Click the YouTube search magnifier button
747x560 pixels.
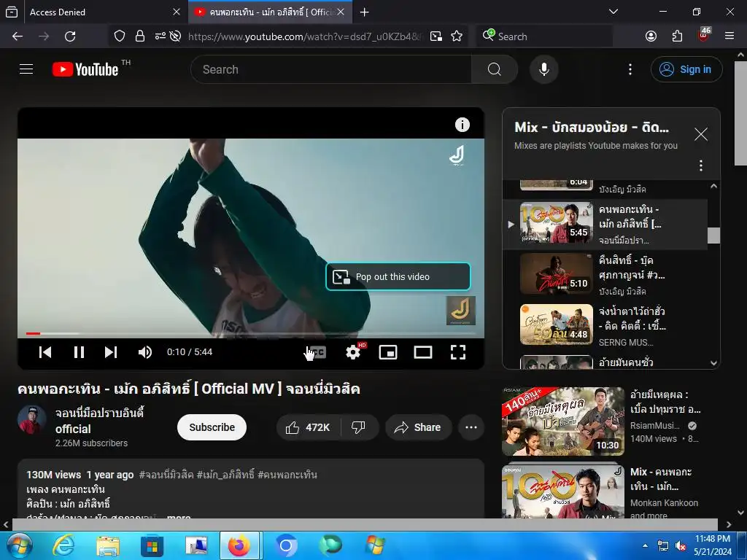pyautogui.click(x=494, y=69)
